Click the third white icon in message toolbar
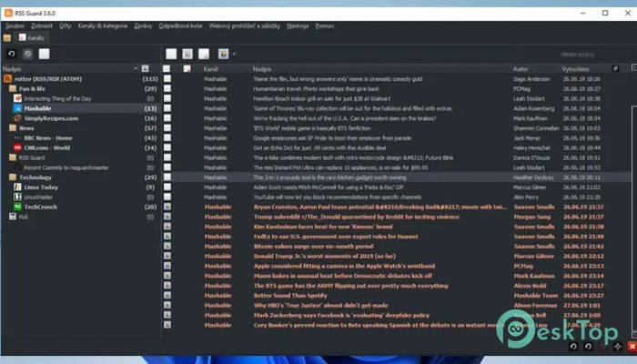Image resolution: width=637 pixels, height=364 pixels. [204, 54]
